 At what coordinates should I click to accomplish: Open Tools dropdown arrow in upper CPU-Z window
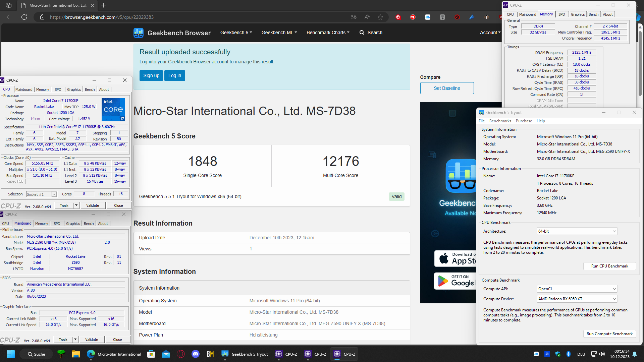76,205
